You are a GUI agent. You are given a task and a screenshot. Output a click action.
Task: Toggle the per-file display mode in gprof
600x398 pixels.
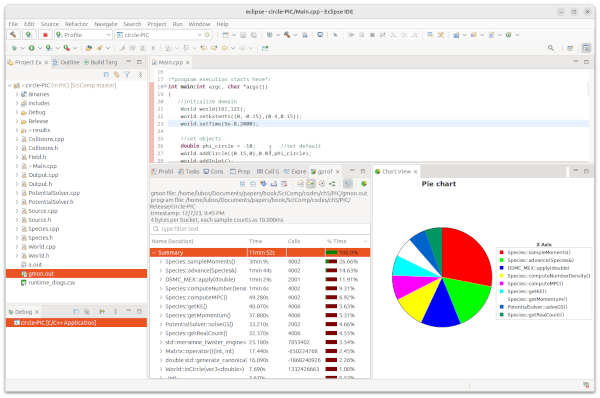(301, 184)
